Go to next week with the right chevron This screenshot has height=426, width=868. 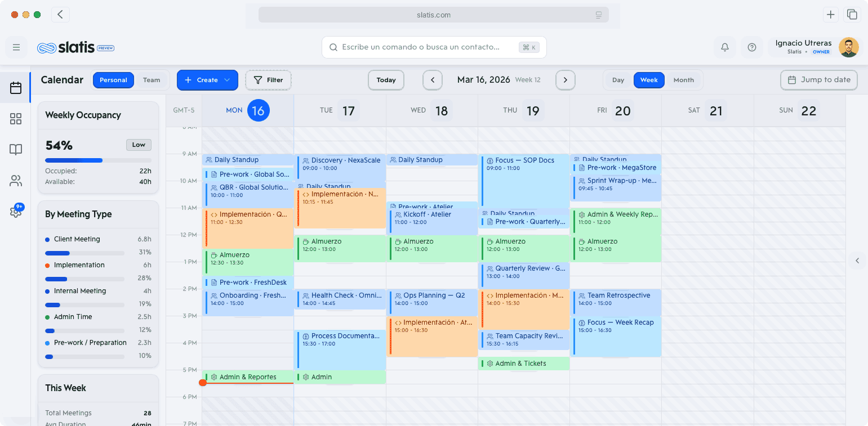(x=565, y=80)
